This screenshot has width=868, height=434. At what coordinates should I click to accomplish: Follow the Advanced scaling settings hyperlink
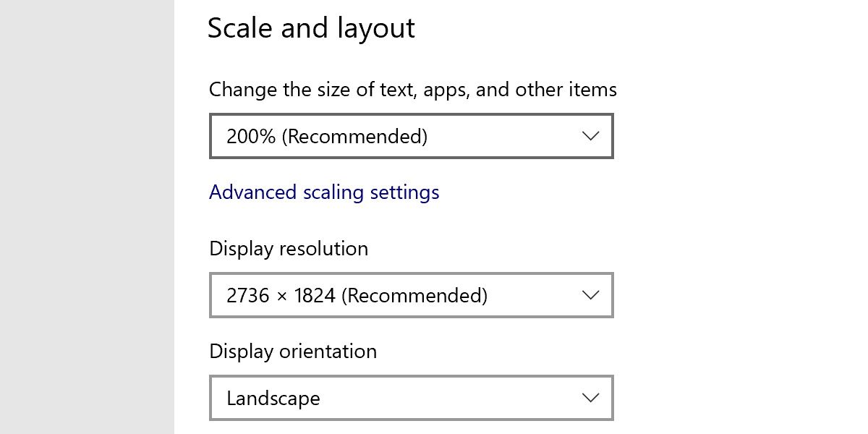click(x=324, y=192)
